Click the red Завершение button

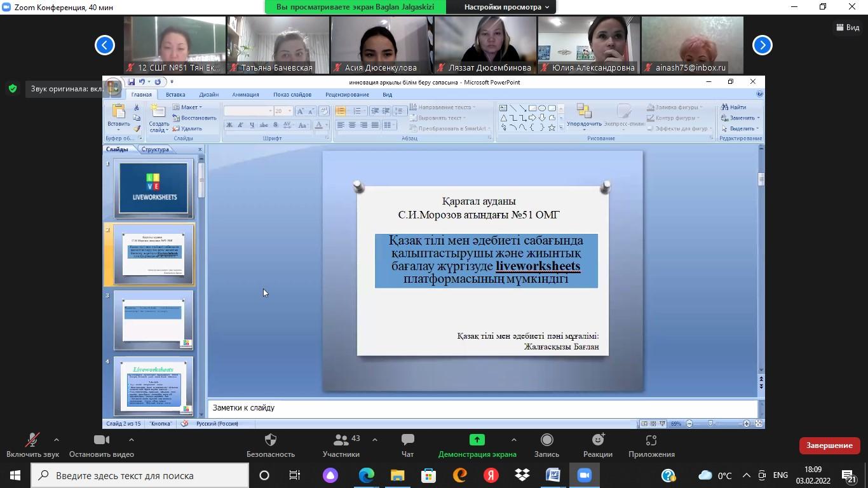click(829, 445)
